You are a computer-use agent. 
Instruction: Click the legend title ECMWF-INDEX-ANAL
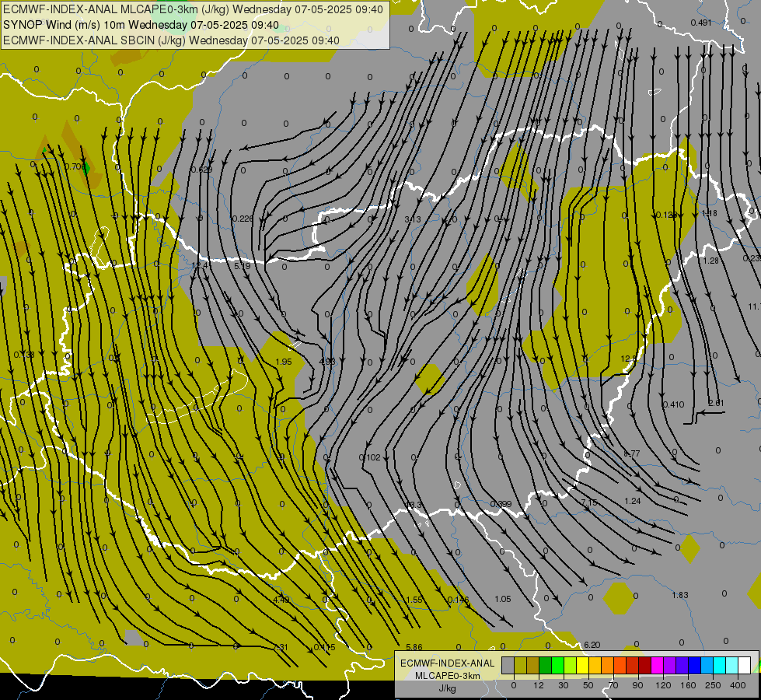[447, 663]
